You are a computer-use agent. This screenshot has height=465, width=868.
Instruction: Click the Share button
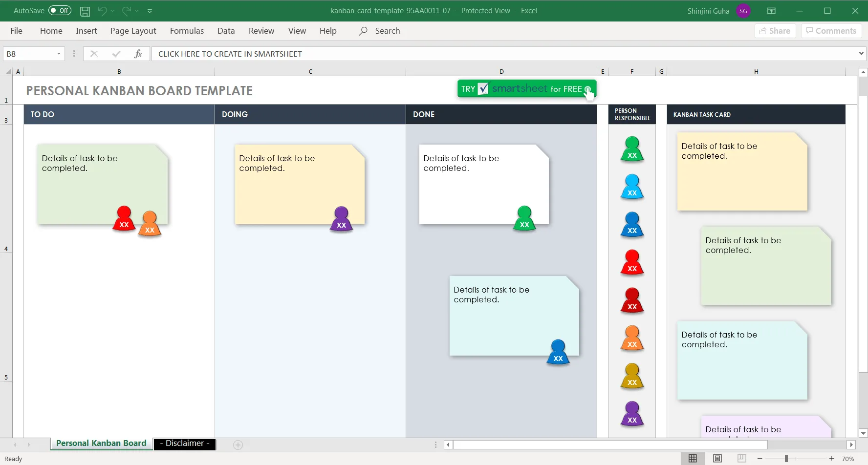pyautogui.click(x=775, y=31)
